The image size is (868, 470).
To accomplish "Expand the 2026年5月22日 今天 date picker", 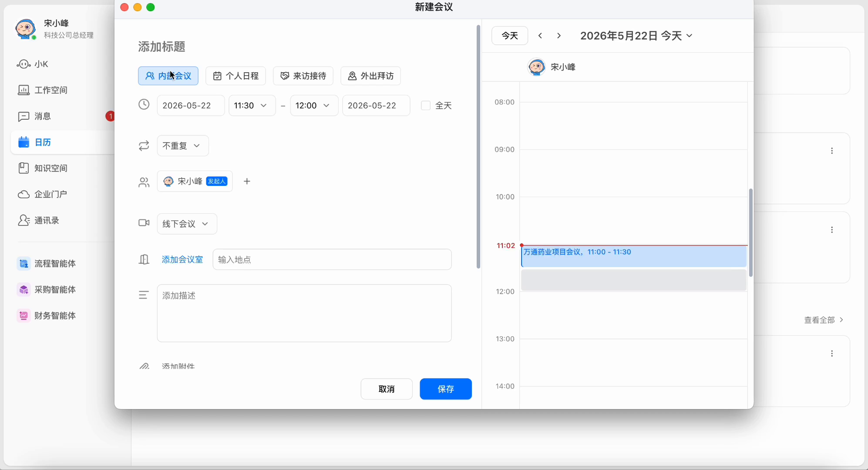I will (x=636, y=36).
